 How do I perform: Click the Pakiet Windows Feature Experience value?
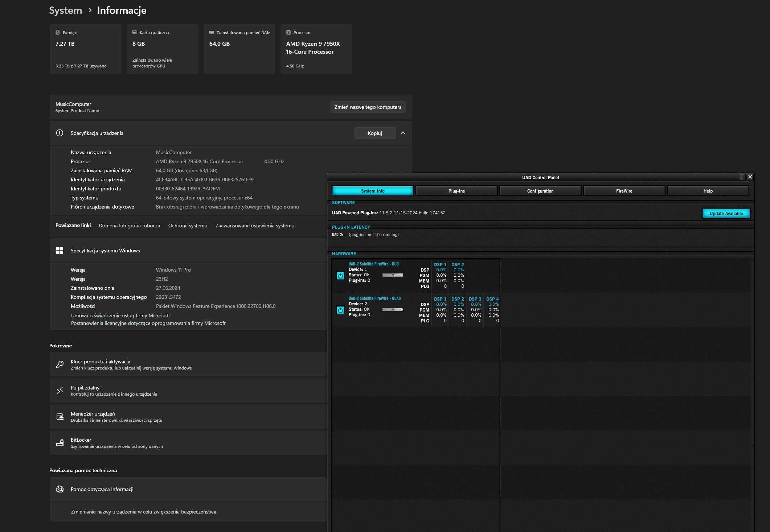click(216, 306)
